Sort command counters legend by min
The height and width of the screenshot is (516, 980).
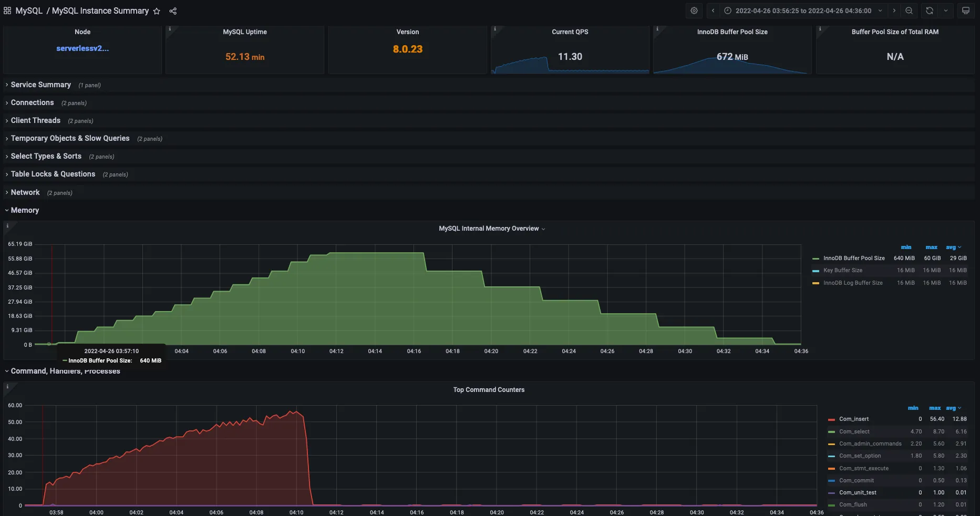coord(913,408)
